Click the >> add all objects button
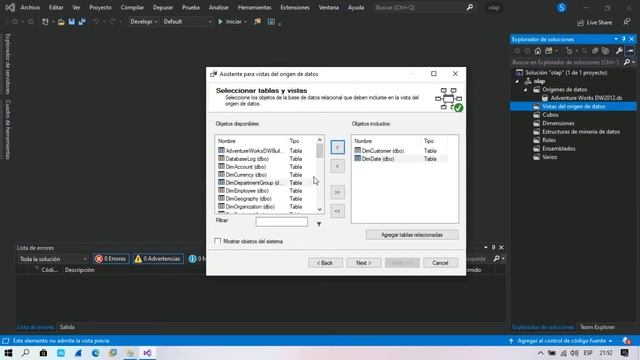Image resolution: width=640 pixels, height=360 pixels. pyautogui.click(x=337, y=192)
